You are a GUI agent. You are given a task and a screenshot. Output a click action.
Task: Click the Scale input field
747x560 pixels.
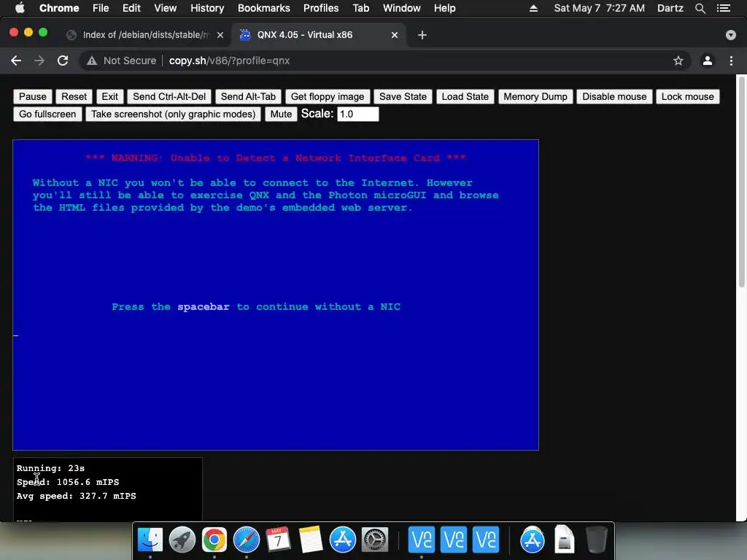coord(357,114)
